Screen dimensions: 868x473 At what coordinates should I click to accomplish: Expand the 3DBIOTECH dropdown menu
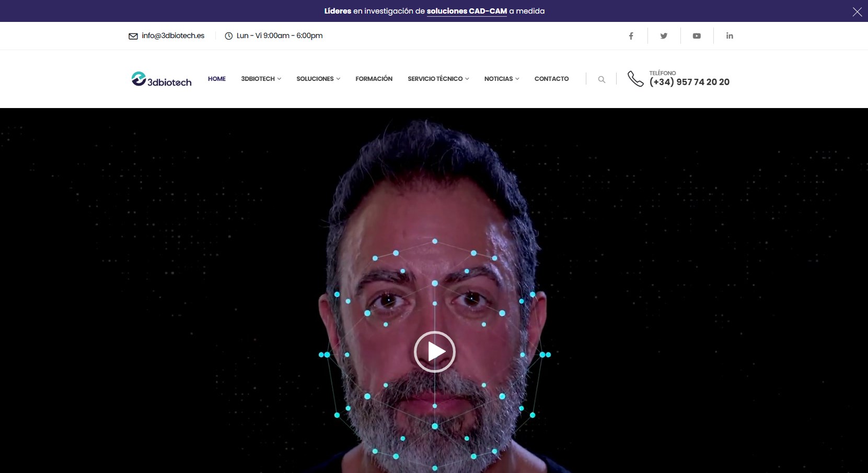(261, 79)
